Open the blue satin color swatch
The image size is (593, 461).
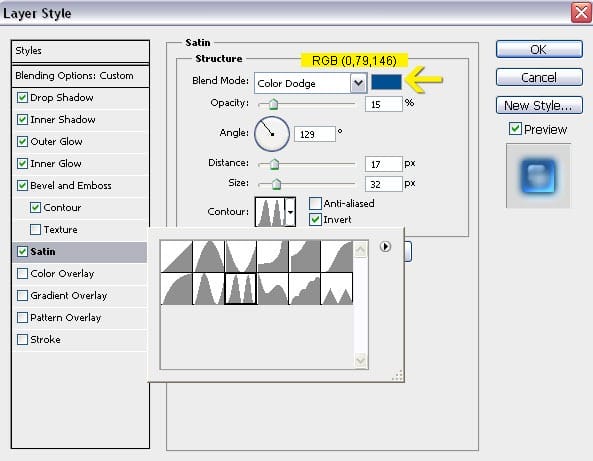(x=386, y=82)
